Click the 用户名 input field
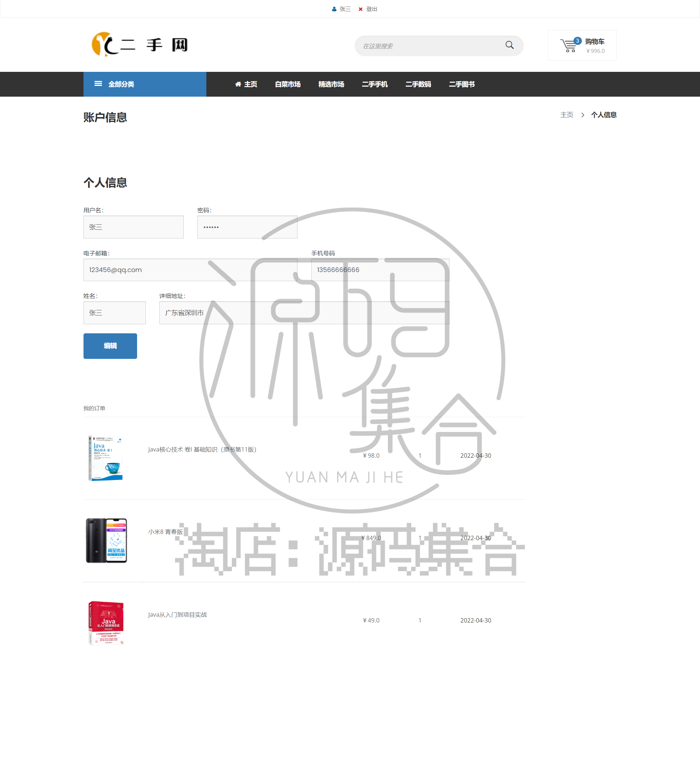Image resolution: width=700 pixels, height=783 pixels. tap(133, 227)
